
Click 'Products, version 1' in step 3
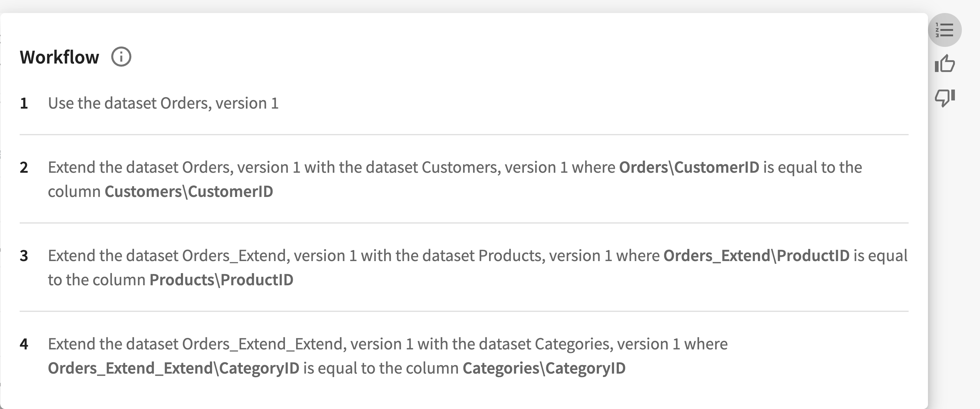click(545, 256)
